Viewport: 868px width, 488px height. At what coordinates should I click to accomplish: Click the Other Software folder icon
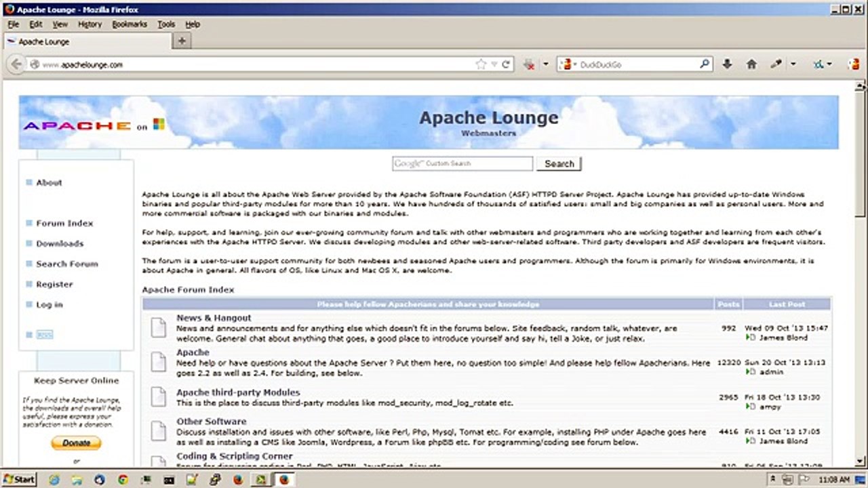click(158, 431)
